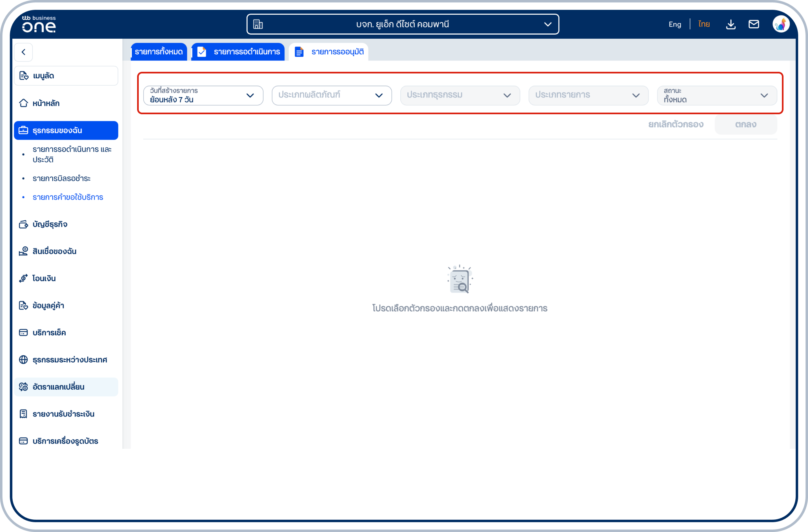This screenshot has width=808, height=532.
Task: Switch language to Eng
Action: [x=675, y=24]
